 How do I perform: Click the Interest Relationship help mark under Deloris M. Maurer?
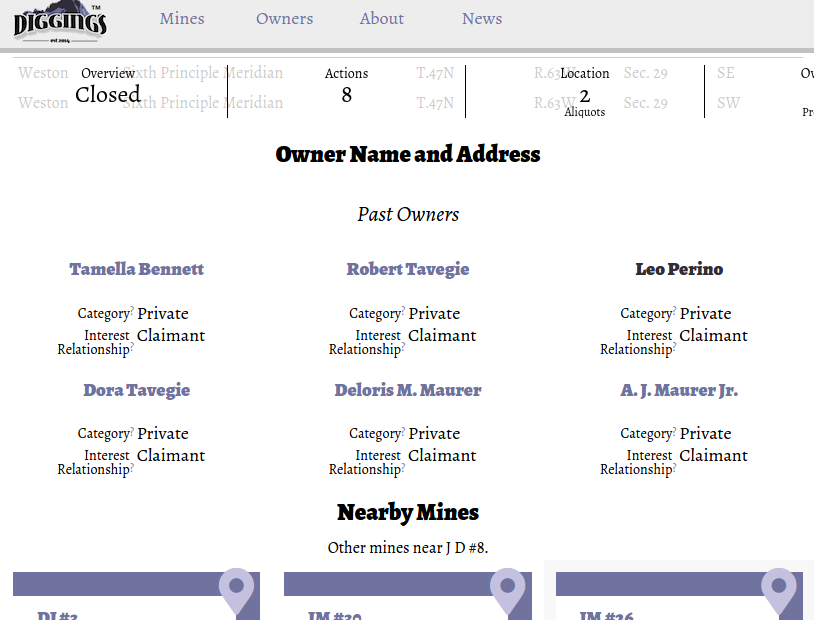pyautogui.click(x=403, y=466)
